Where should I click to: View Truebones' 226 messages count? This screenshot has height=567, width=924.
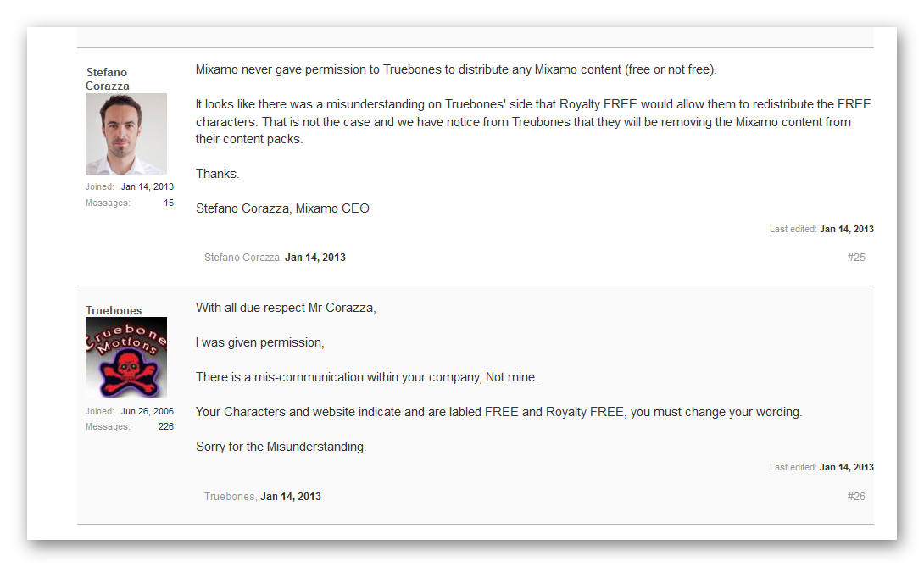[166, 427]
